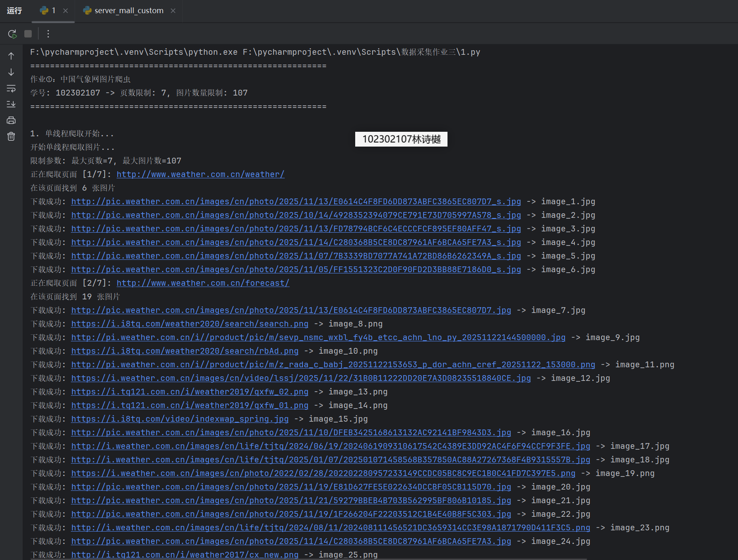
Task: Click the line '开始单线程爬取图片...'
Action: [72, 147]
